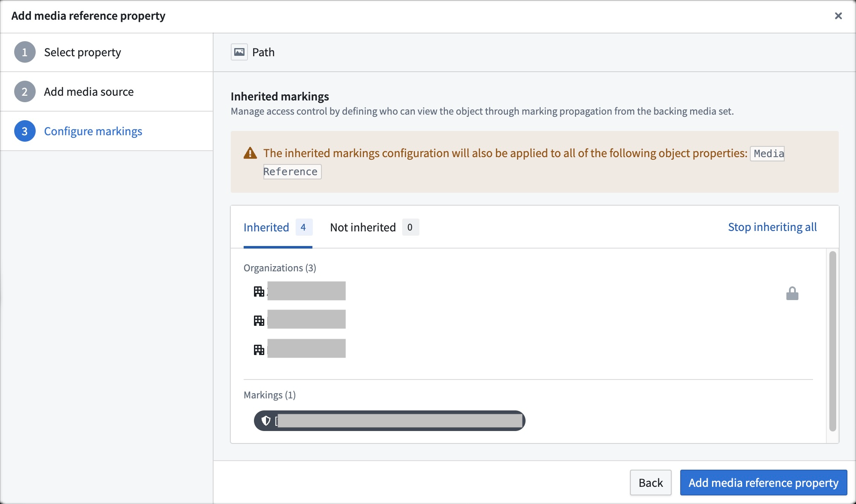Screen dimensions: 856x504
Task: Click the orange warning triangle icon
Action: pyautogui.click(x=250, y=153)
